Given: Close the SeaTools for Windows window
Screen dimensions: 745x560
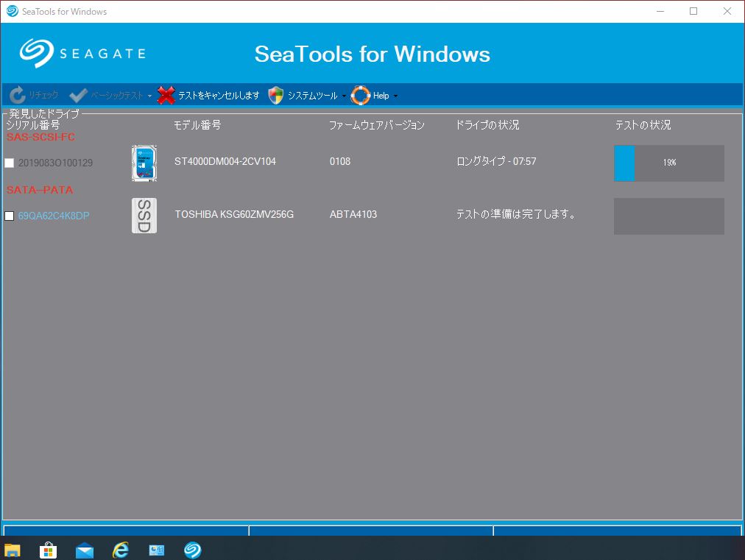Looking at the screenshot, I should 727,11.
